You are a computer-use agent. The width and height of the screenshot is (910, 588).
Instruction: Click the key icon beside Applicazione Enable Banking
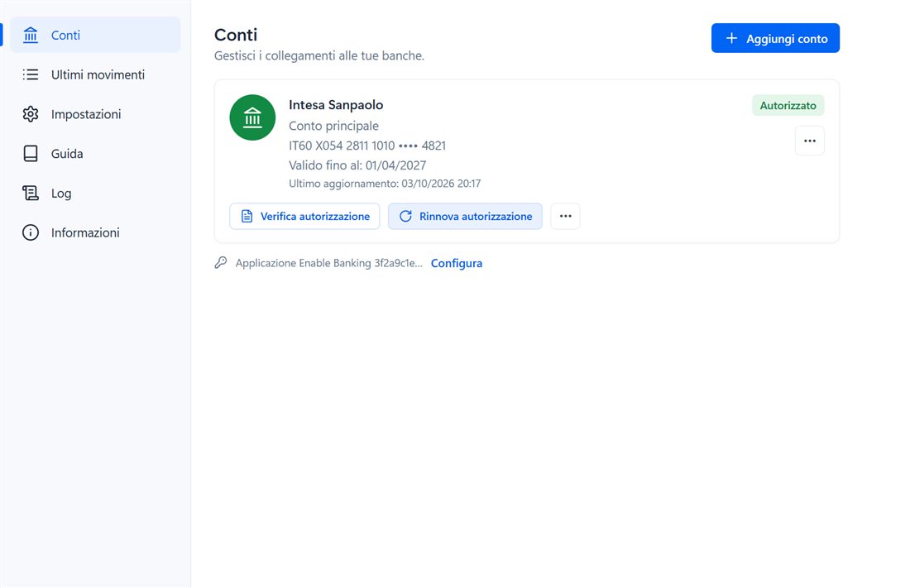click(221, 263)
